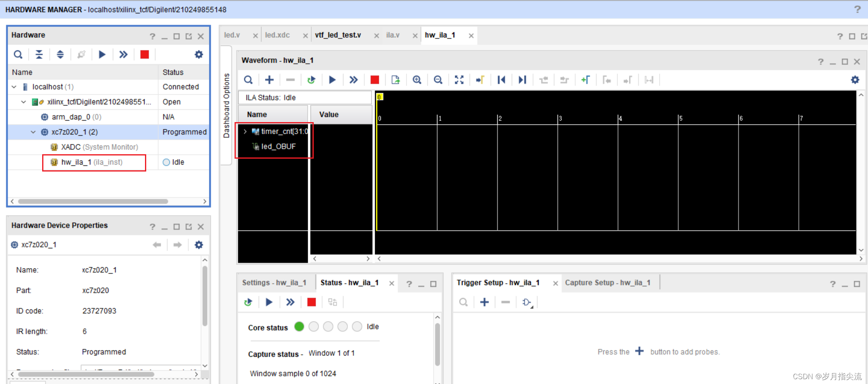Viewport: 868px width, 384px height.
Task: Open the vtf_led_test.v tab
Action: coord(338,35)
